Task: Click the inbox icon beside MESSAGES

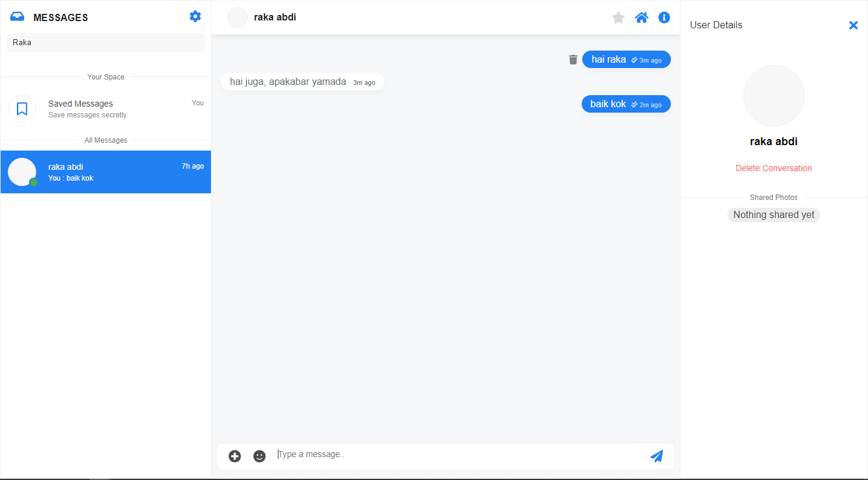Action: pyautogui.click(x=17, y=17)
